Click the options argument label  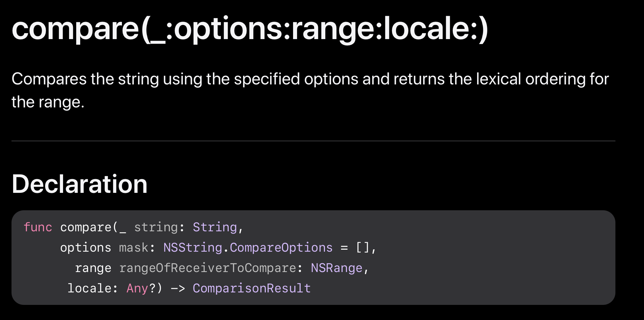click(x=85, y=248)
